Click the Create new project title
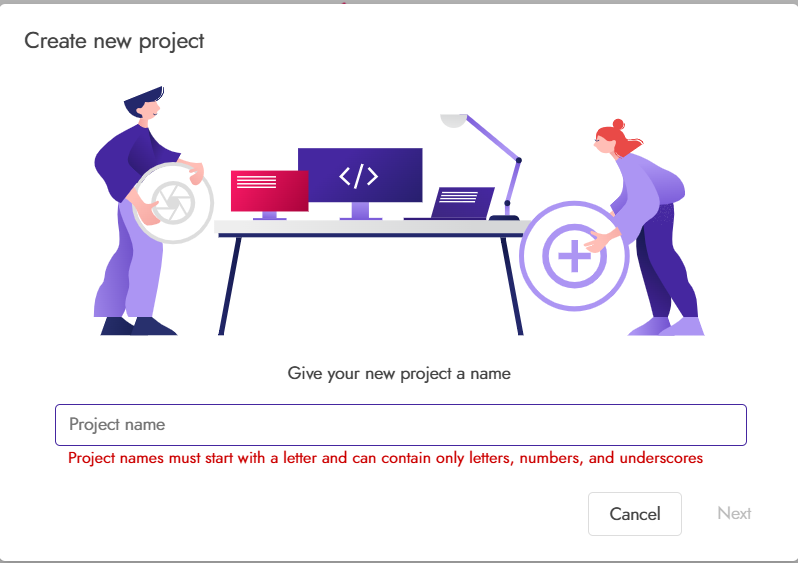This screenshot has width=798, height=563. [114, 41]
